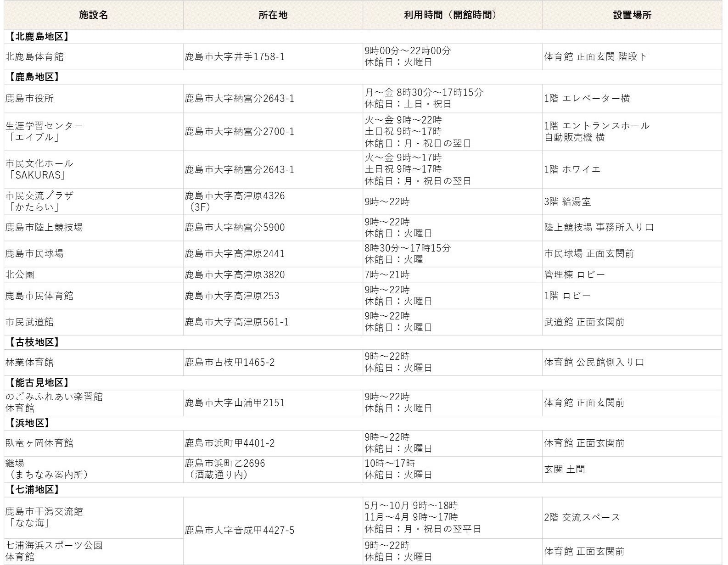Select address 鹿島市大字高津原253

pyautogui.click(x=232, y=296)
